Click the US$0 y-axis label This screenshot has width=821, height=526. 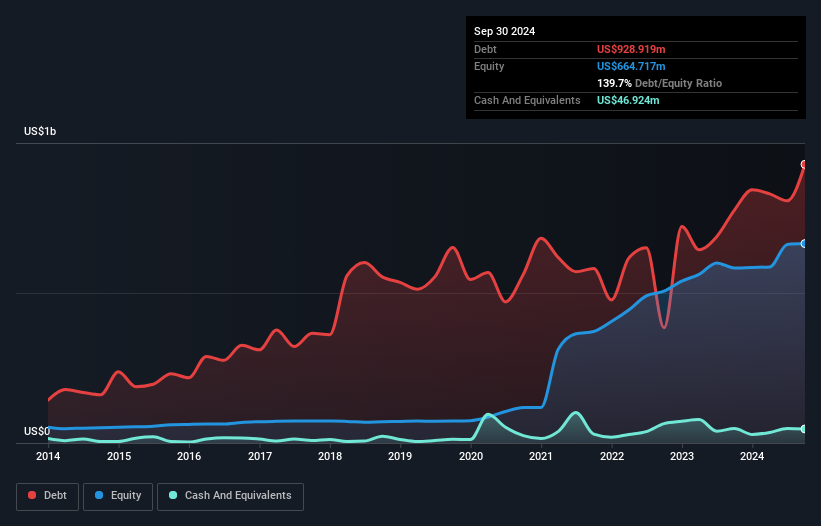click(37, 431)
